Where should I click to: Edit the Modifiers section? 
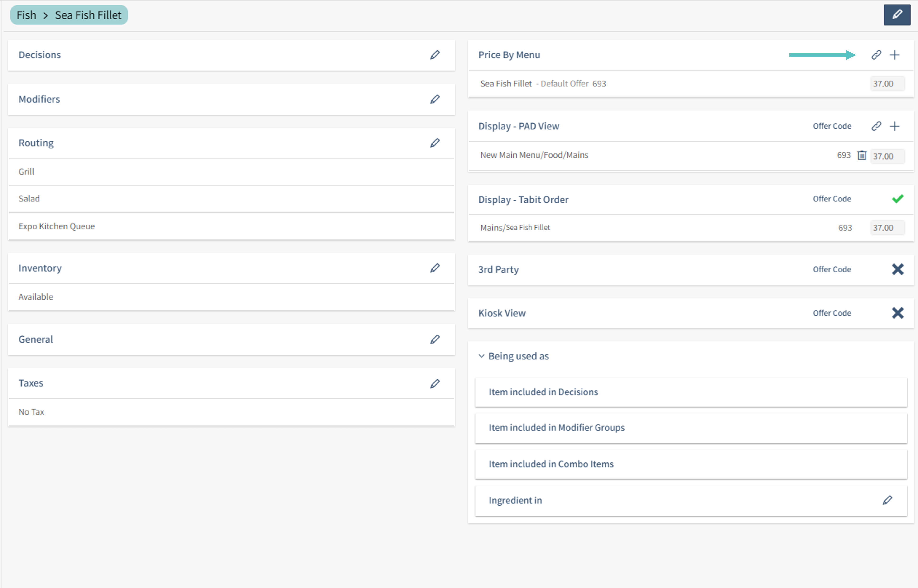pos(435,99)
